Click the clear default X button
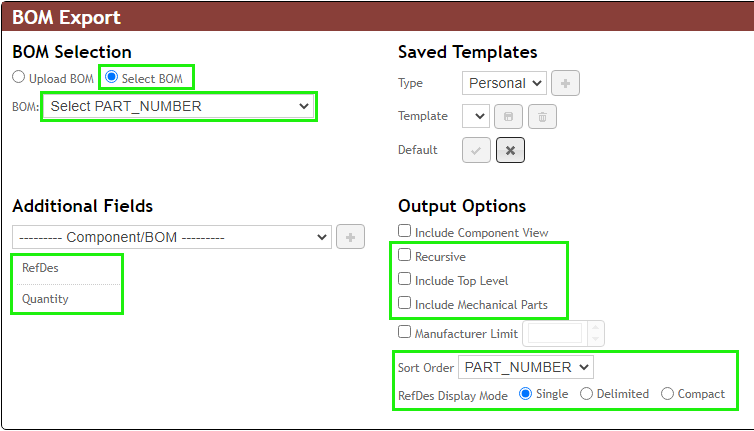 point(510,150)
